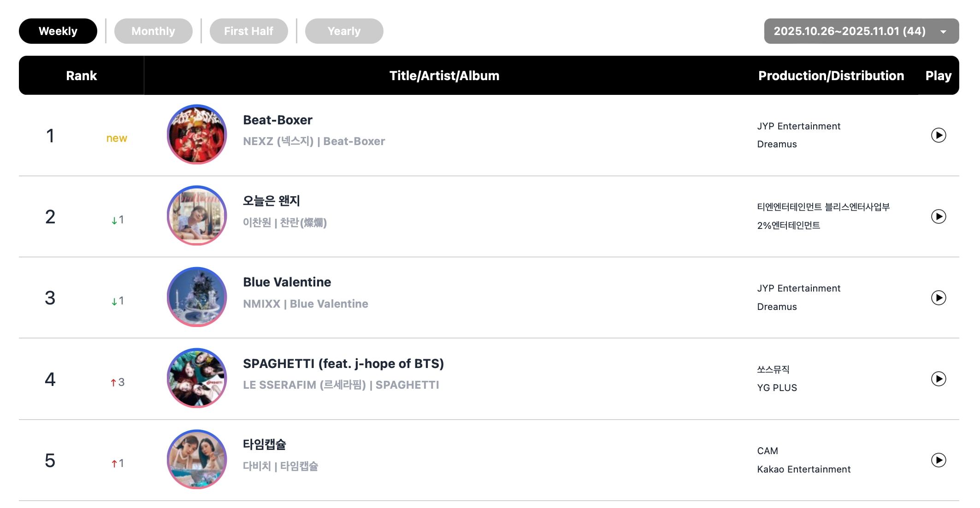
Task: Open the 다비치 타임캡슐 album cover
Action: coord(197,460)
